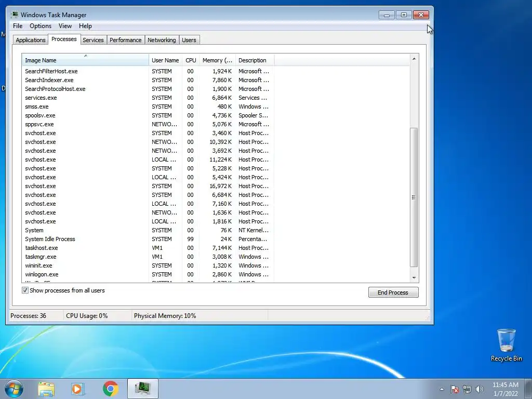Image resolution: width=532 pixels, height=399 pixels.
Task: Select the wininit.exe process
Action: tap(148, 265)
